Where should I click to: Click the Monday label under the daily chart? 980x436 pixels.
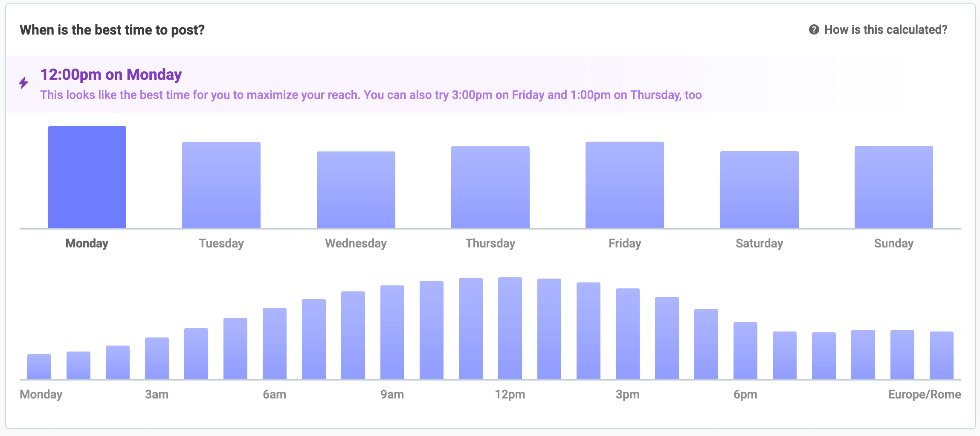point(41,395)
